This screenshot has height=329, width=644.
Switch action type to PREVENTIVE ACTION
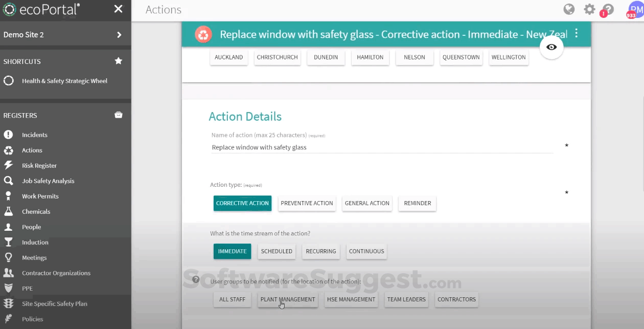coord(307,203)
